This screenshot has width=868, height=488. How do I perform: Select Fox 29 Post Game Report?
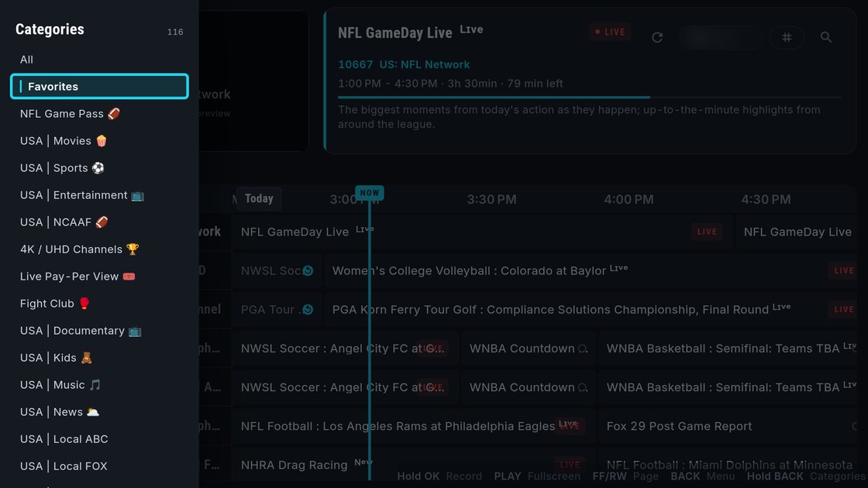pos(728,426)
